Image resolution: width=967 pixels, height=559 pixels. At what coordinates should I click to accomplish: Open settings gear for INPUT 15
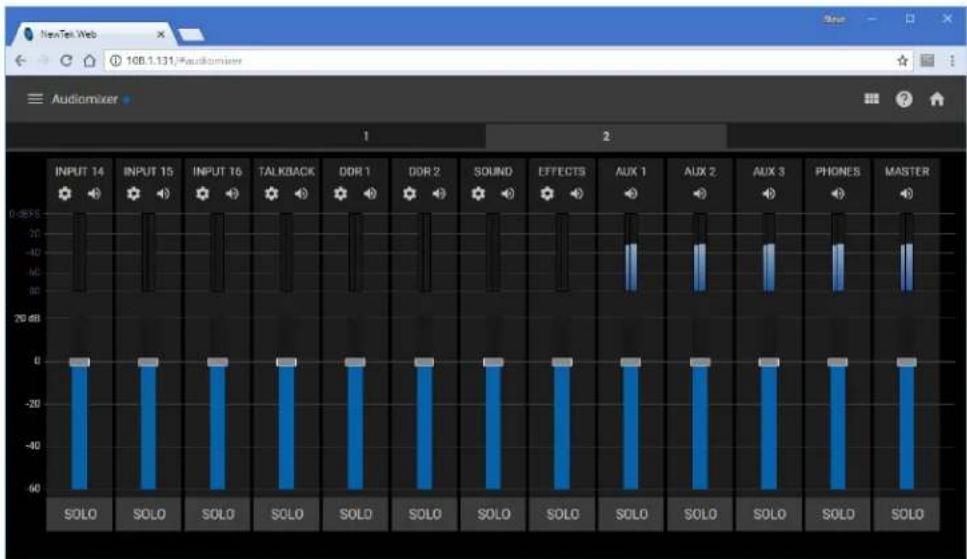click(x=133, y=194)
